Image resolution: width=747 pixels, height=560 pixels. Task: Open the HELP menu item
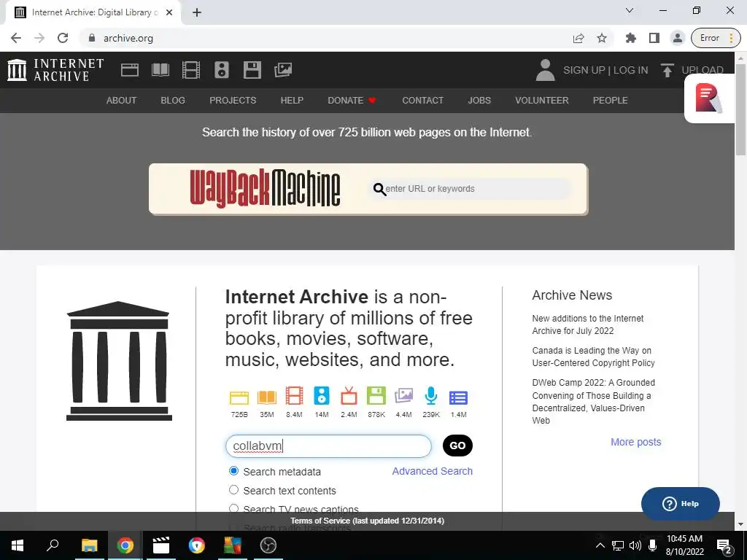292,101
